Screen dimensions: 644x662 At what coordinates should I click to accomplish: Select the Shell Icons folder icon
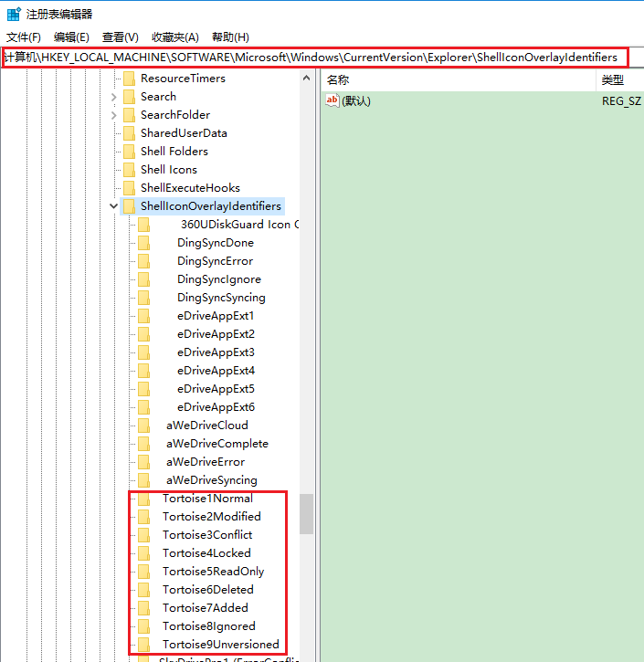click(x=129, y=170)
